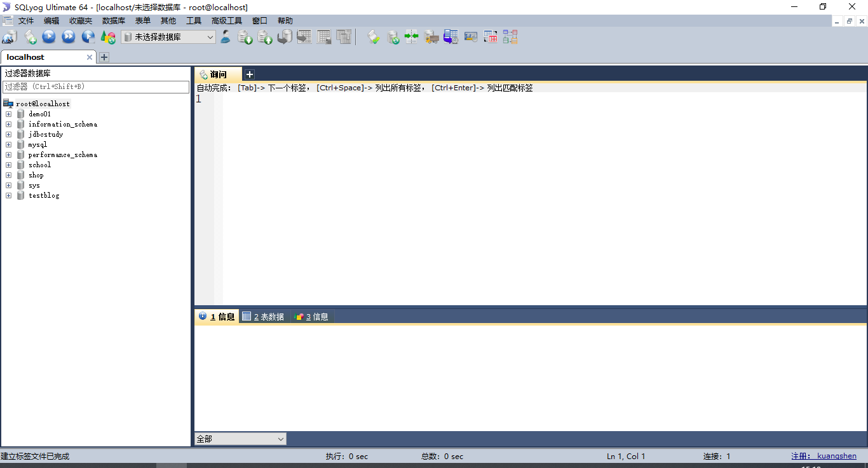Click inside the SQL query editor area
This screenshot has height=468, width=868.
(545, 198)
